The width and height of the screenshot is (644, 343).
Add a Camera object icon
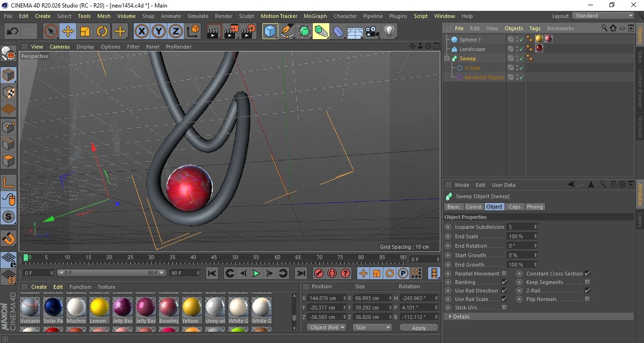tap(372, 32)
